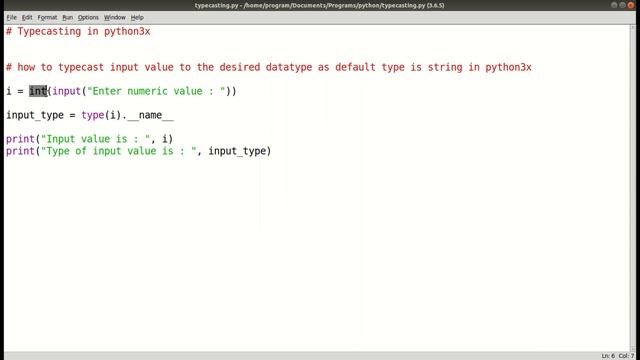Image resolution: width=640 pixels, height=360 pixels.
Task: Click input_type argument in last print
Action: (237, 151)
